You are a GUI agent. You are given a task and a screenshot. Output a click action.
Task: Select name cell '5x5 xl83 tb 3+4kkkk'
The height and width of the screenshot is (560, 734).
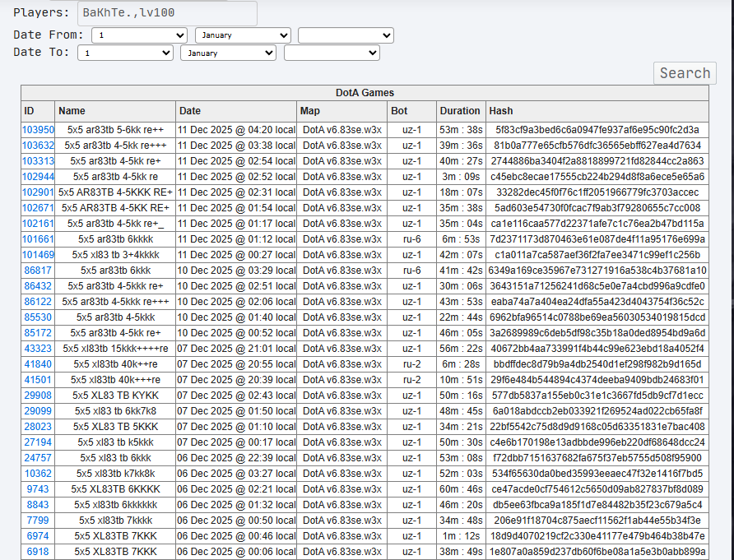[115, 255]
